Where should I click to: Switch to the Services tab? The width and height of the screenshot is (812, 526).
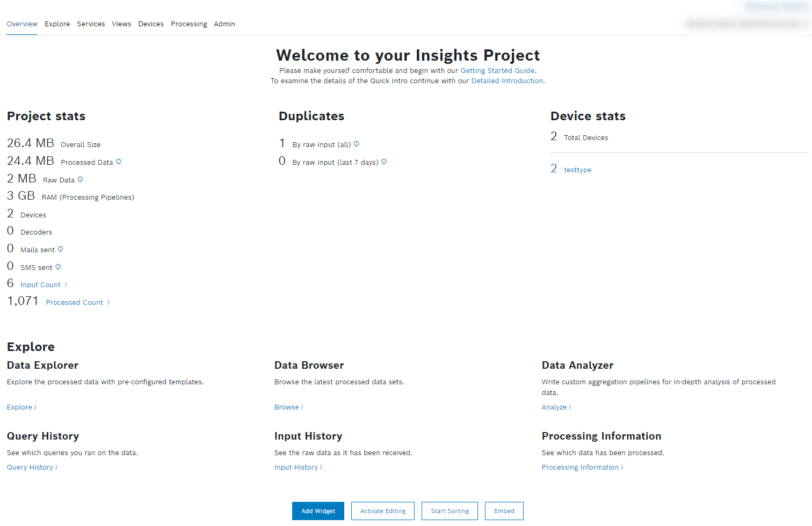click(x=91, y=24)
